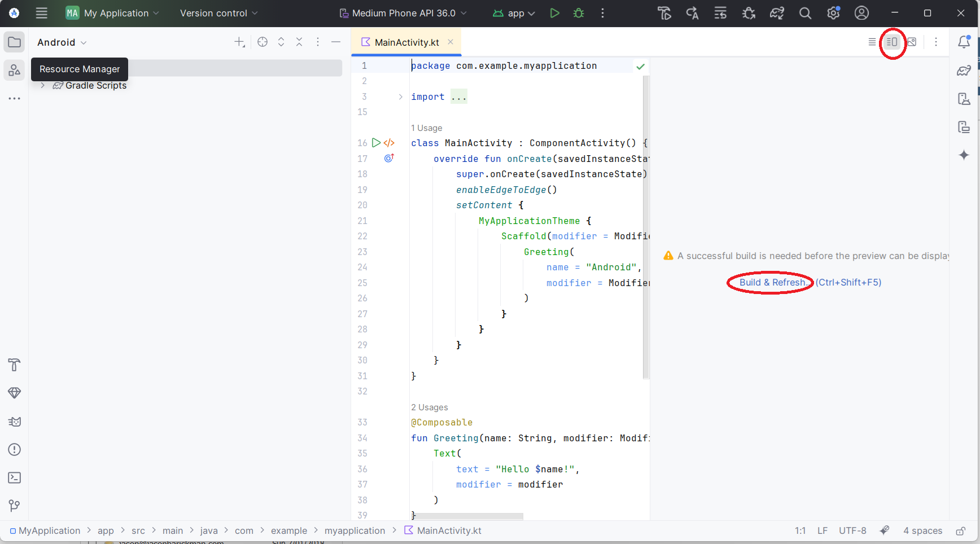980x544 pixels.
Task: Open the Logcat tool window
Action: click(x=14, y=422)
